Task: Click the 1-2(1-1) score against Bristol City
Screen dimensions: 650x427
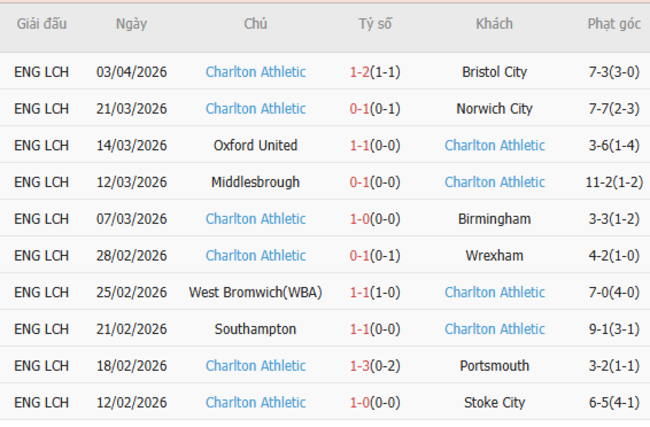Action: [375, 72]
